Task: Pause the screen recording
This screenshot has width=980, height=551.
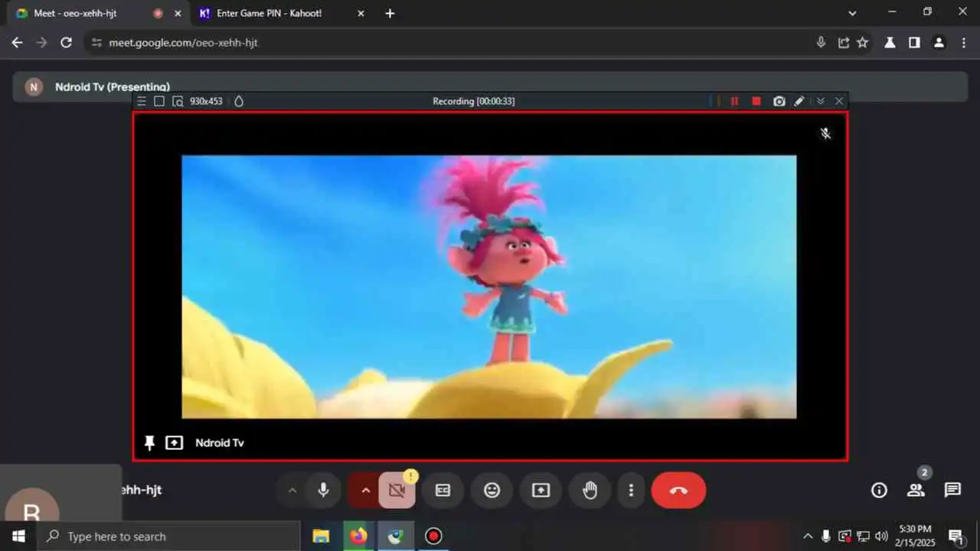Action: (734, 101)
